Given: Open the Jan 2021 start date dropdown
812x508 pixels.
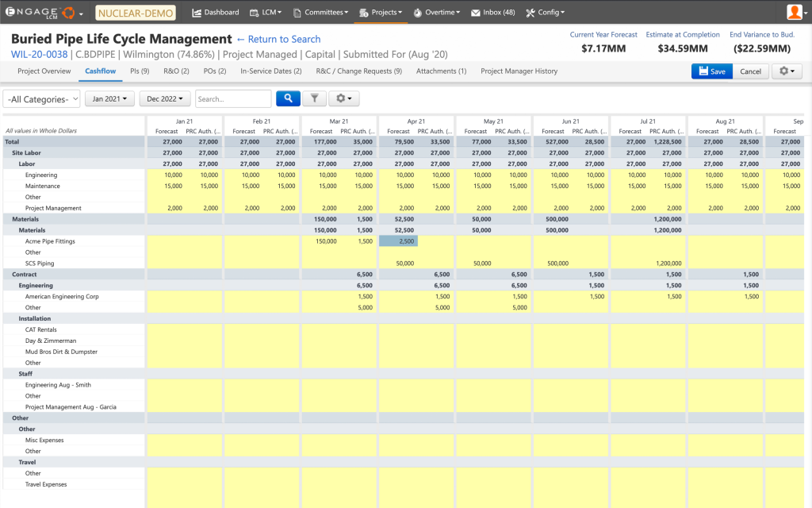Looking at the screenshot, I should pyautogui.click(x=109, y=99).
